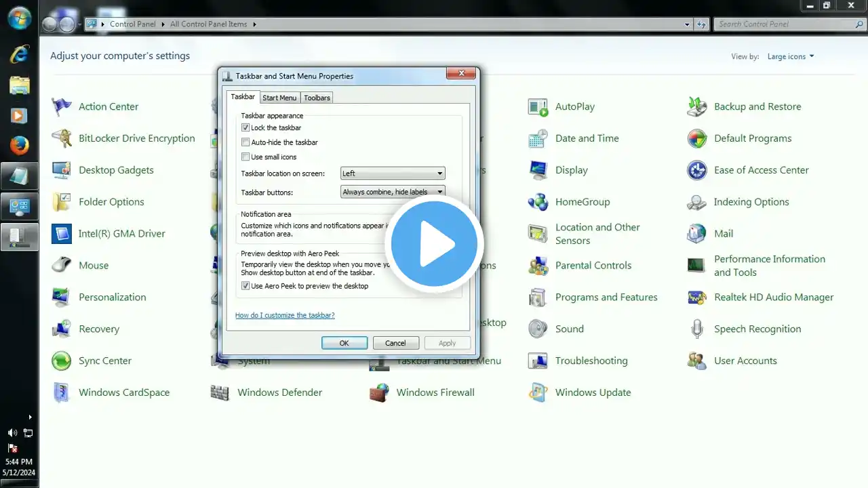Screen dimensions: 868x488
Task: Click Internet Explorer on the taskbar
Action: pos(19,53)
